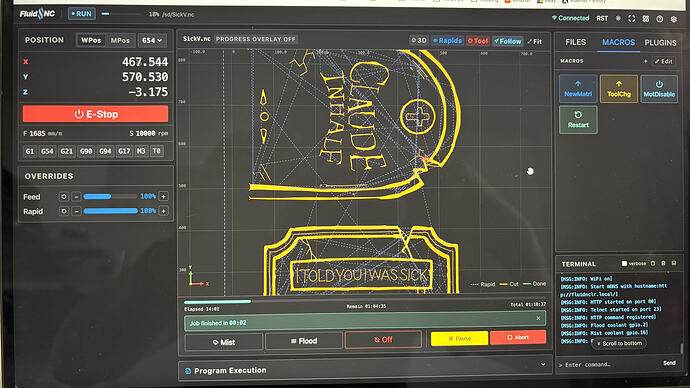Image resolution: width=690 pixels, height=388 pixels.
Task: Click the RST reset button
Action: 602,18
